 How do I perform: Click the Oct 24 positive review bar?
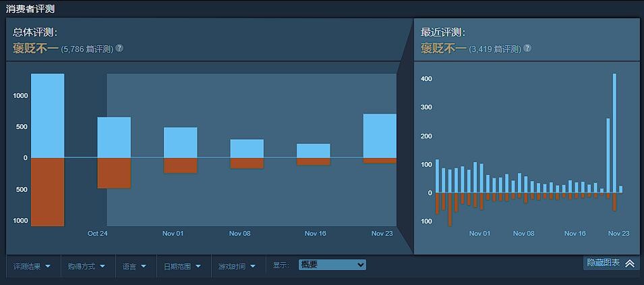pos(114,137)
